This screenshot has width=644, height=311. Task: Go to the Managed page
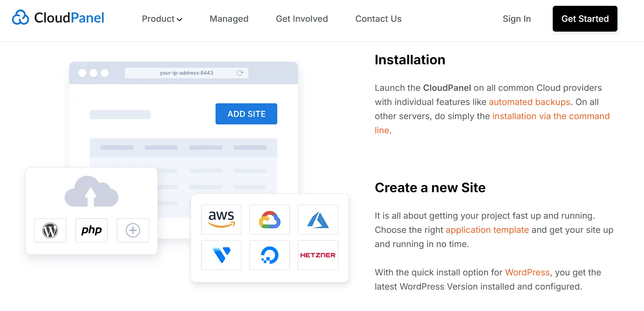pos(229,19)
